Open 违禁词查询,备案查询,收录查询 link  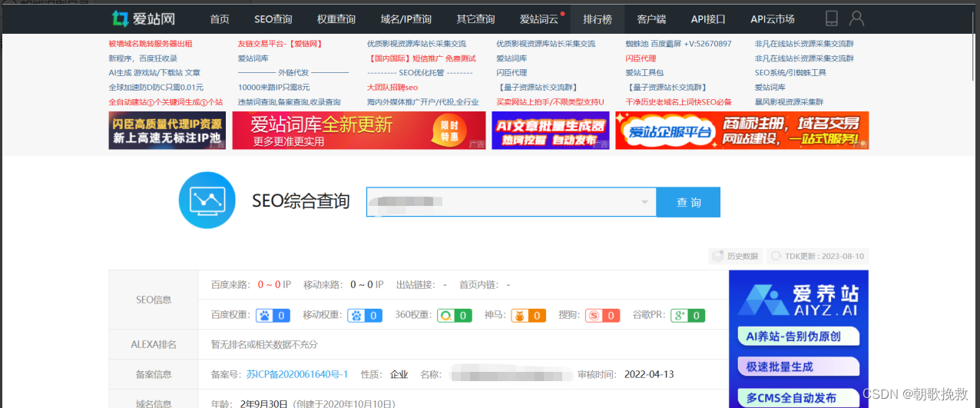[x=289, y=102]
